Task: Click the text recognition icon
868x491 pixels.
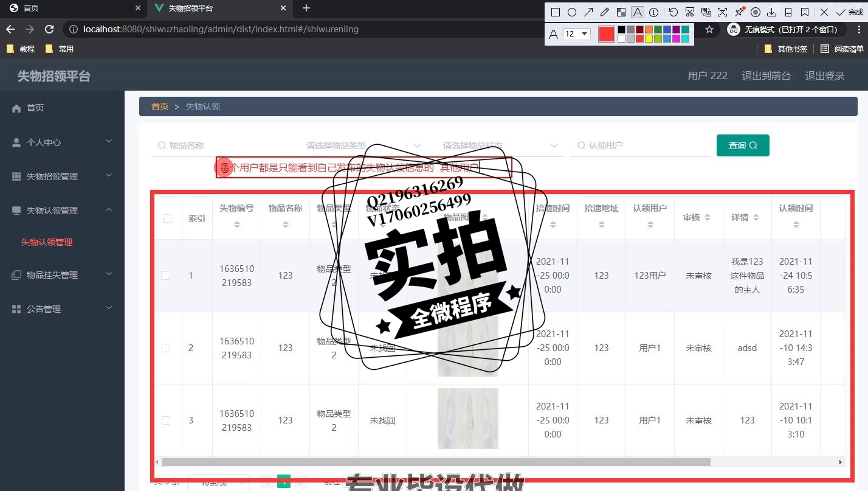Action: 722,12
